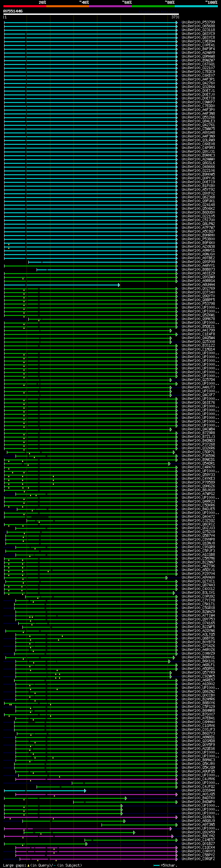Click label UniRef100_Q25308
This screenshot has width=221, height=868.
[x=198, y=342]
